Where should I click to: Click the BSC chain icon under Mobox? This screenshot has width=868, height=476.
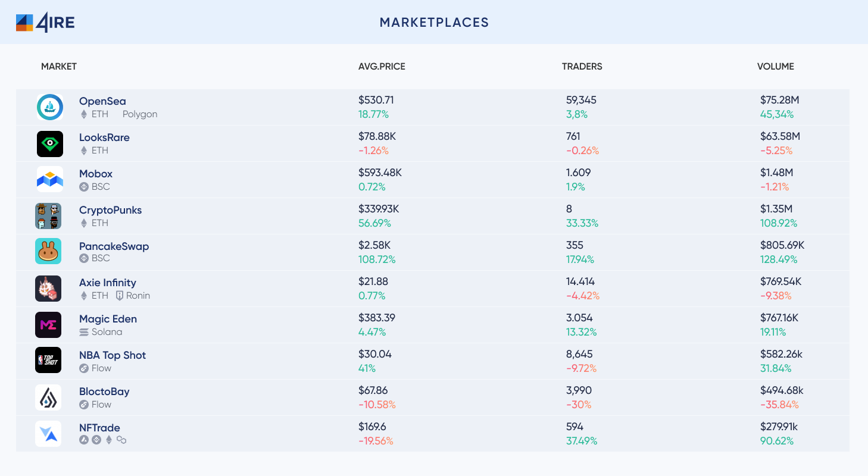(x=84, y=187)
